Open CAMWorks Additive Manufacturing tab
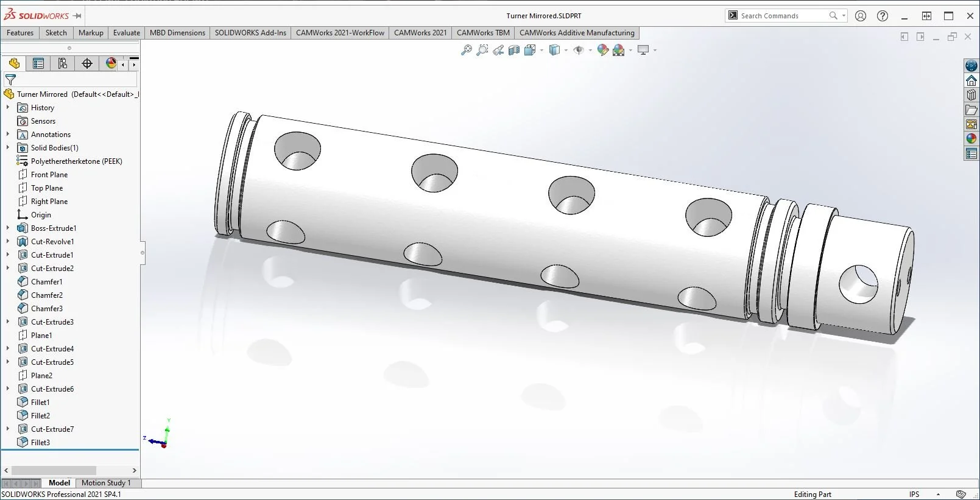Image resolution: width=980 pixels, height=500 pixels. click(577, 33)
